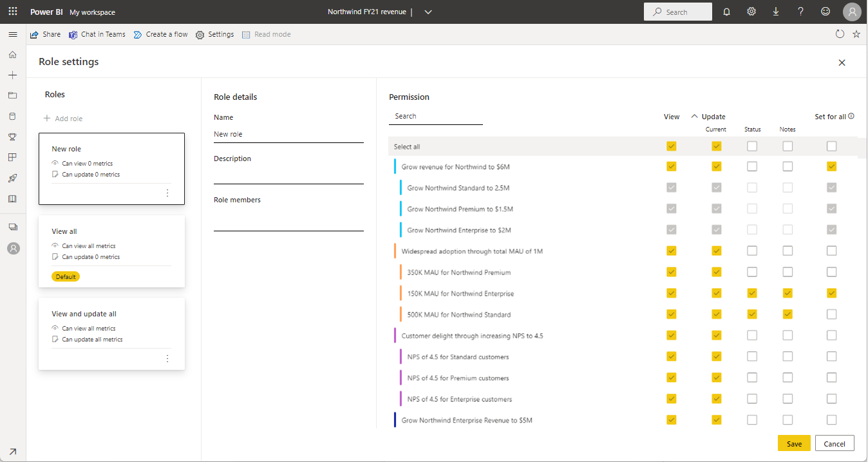
Task: Open the three-dot menu on New role card
Action: click(x=167, y=193)
